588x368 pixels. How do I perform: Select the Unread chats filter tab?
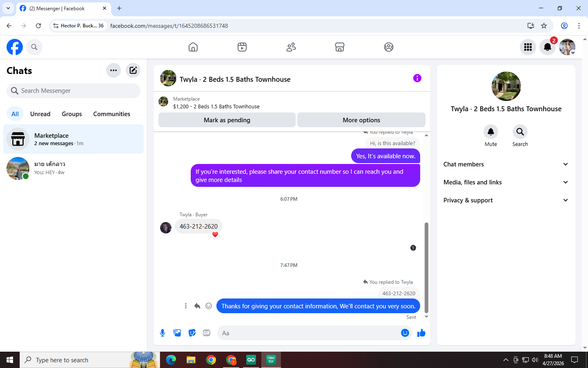pos(40,114)
